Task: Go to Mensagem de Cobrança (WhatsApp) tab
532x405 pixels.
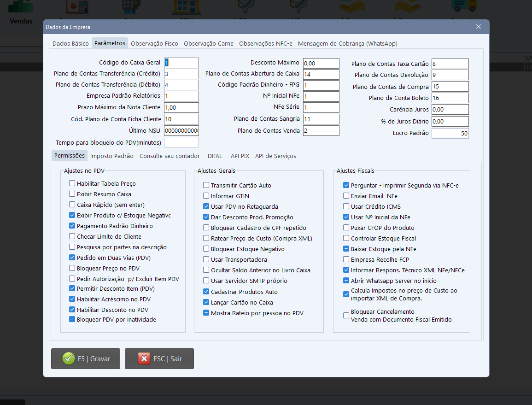Action: 347,43
